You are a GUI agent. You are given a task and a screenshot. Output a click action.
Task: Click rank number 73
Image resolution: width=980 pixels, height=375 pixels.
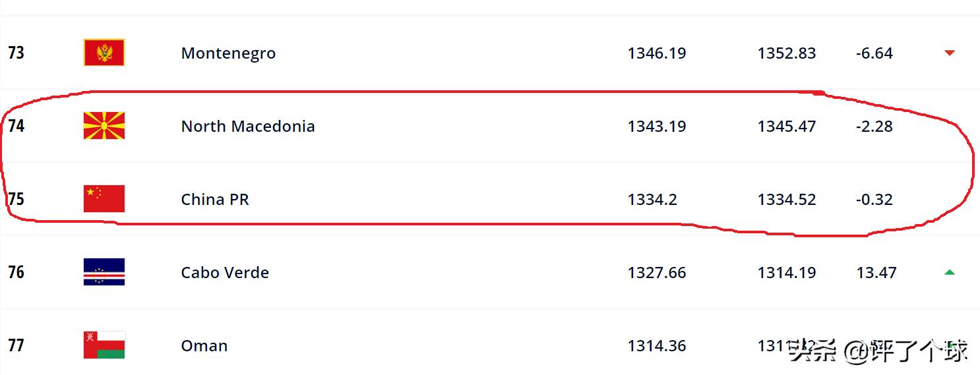click(x=16, y=53)
